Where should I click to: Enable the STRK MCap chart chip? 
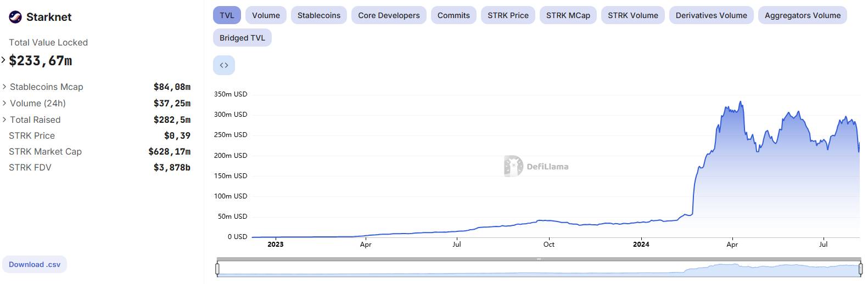pos(568,15)
